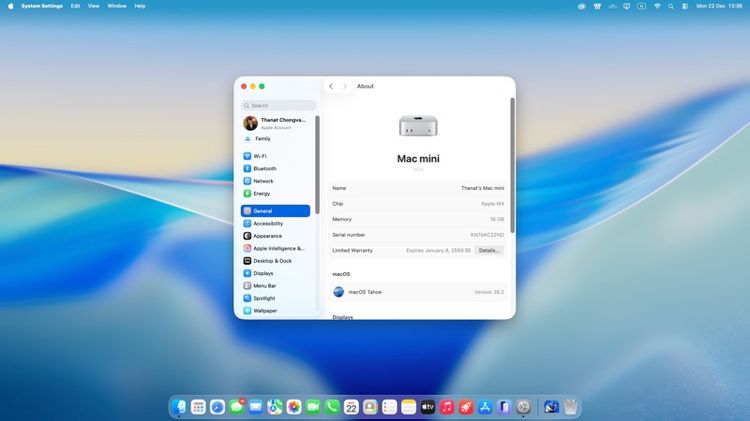The image size is (750, 421).
Task: Go back with the back chevron
Action: pos(331,87)
